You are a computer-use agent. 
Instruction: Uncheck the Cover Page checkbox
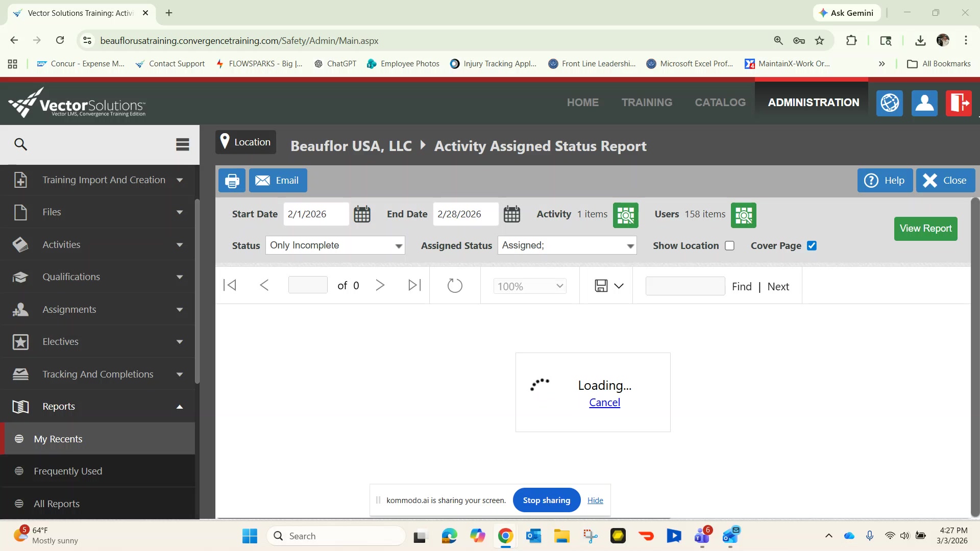tap(812, 246)
